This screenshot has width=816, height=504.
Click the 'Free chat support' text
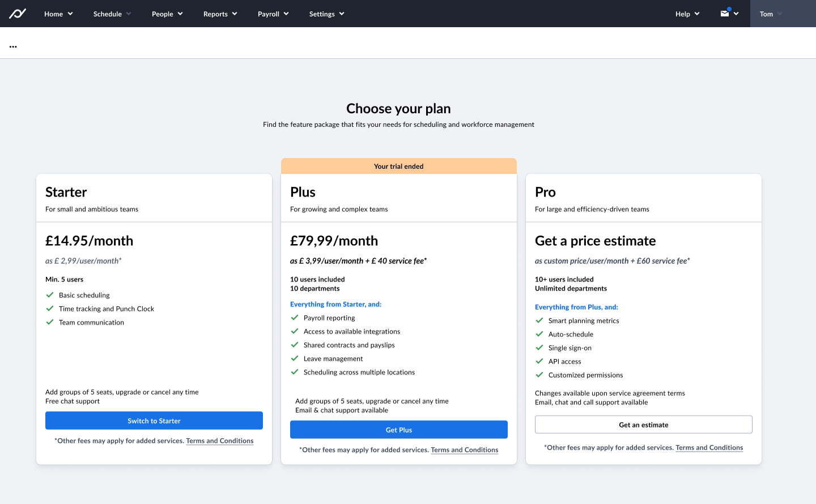[x=73, y=401]
